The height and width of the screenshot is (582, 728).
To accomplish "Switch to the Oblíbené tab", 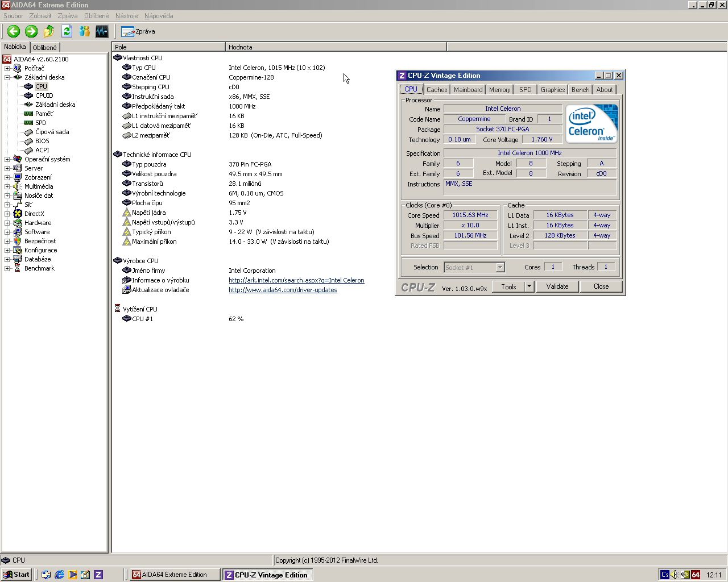I will pos(44,48).
